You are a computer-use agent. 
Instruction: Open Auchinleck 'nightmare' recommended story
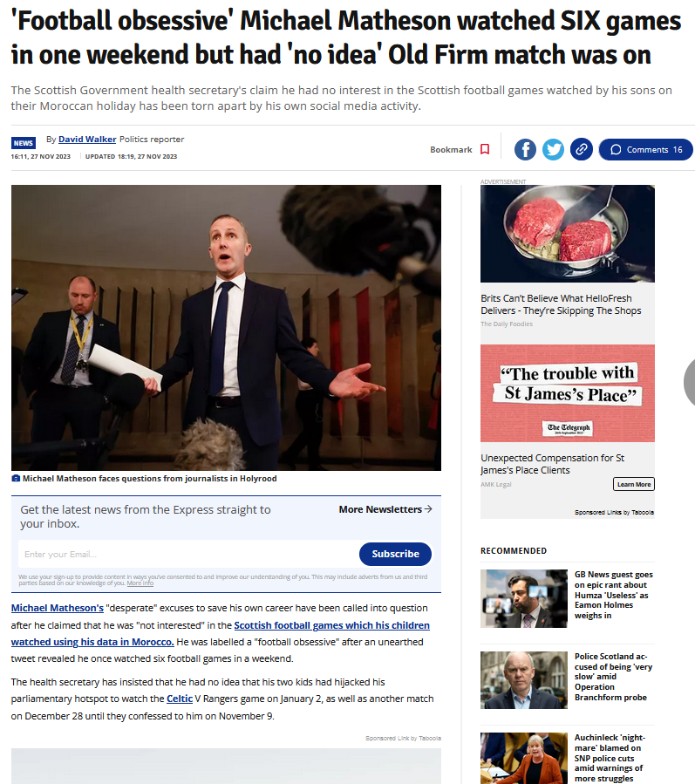611,758
